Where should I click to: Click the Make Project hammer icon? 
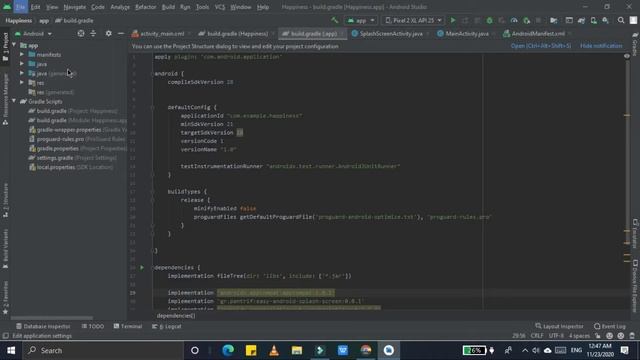coord(335,20)
